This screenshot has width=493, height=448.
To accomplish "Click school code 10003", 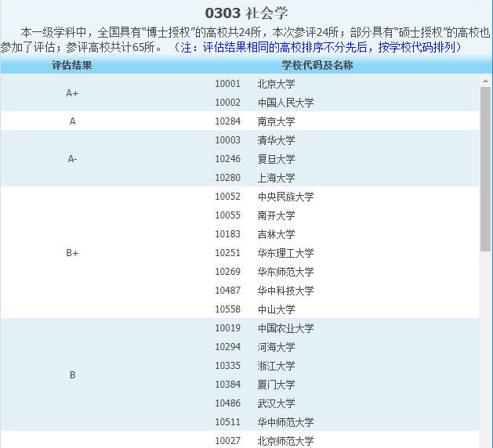I will (x=227, y=140).
